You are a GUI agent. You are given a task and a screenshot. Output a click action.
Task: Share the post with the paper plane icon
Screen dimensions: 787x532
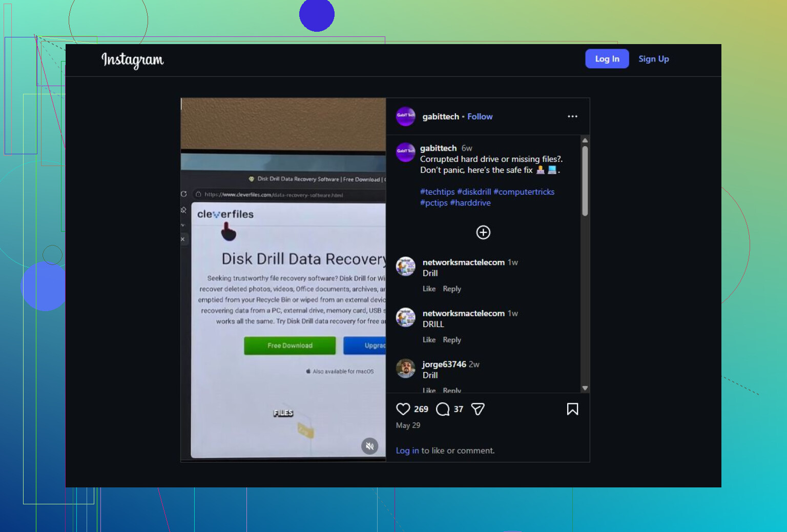pos(478,409)
